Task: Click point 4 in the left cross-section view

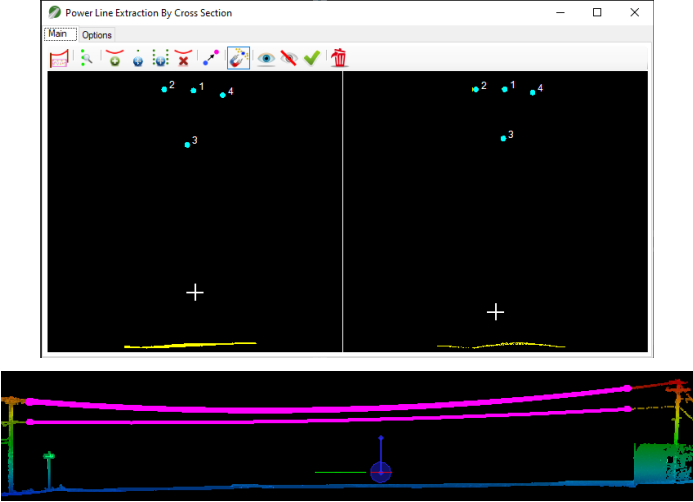Action: tap(223, 95)
